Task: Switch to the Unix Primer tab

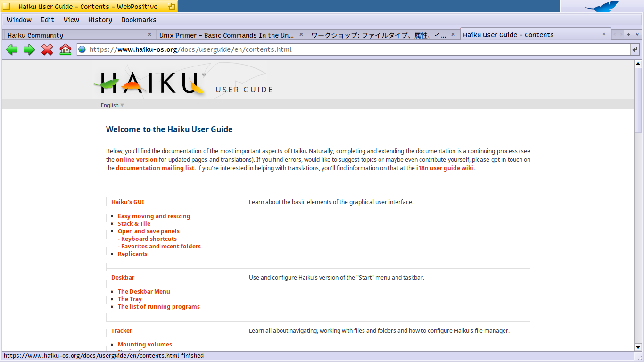Action: click(226, 35)
